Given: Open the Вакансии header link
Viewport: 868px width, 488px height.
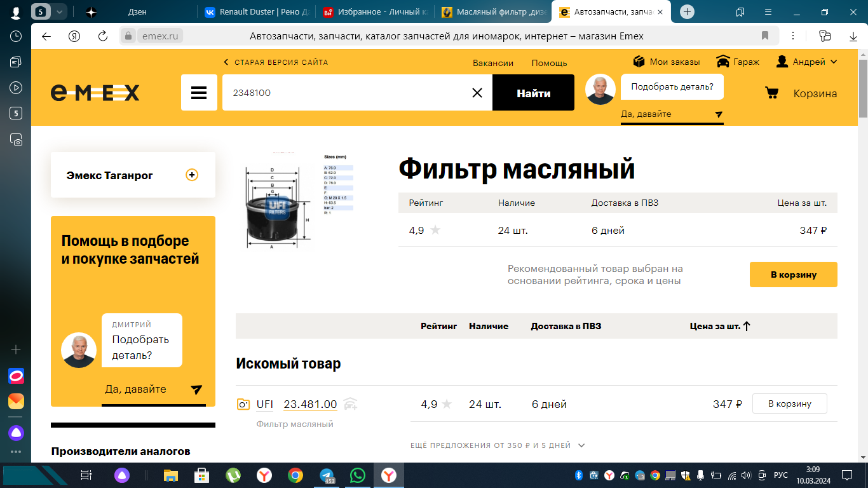Looking at the screenshot, I should click(493, 63).
